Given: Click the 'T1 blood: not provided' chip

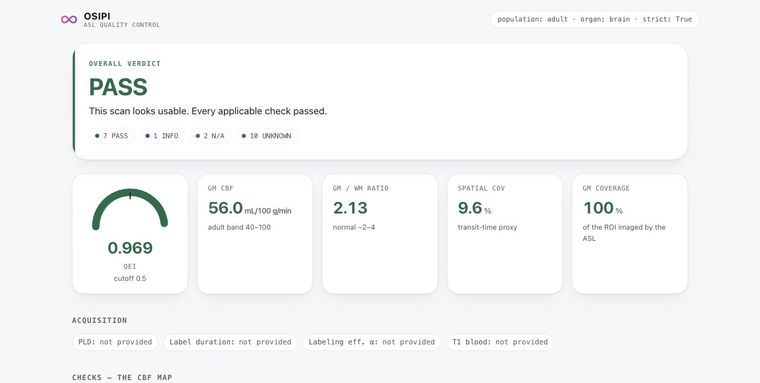Looking at the screenshot, I should pos(500,342).
